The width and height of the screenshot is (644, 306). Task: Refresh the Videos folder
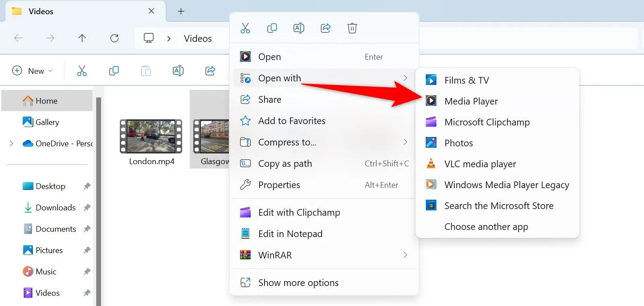114,38
